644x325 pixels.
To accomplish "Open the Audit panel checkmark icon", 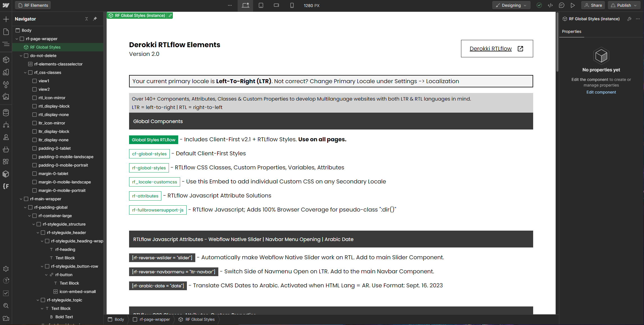I will pos(6,293).
